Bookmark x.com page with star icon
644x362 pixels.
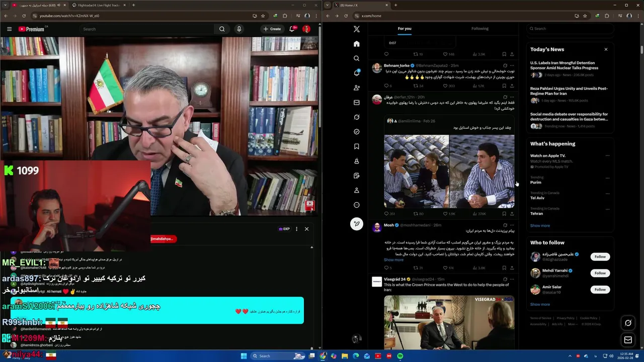point(585,16)
